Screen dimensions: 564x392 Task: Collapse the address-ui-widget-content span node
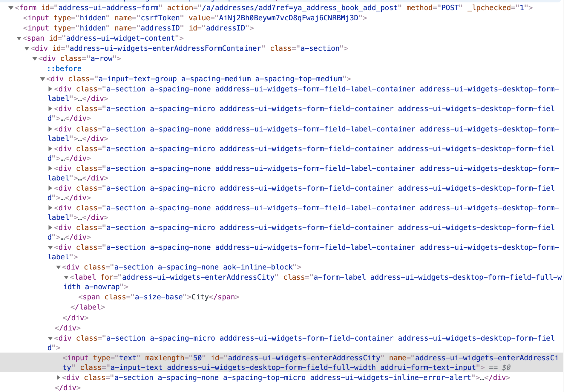tap(19, 38)
